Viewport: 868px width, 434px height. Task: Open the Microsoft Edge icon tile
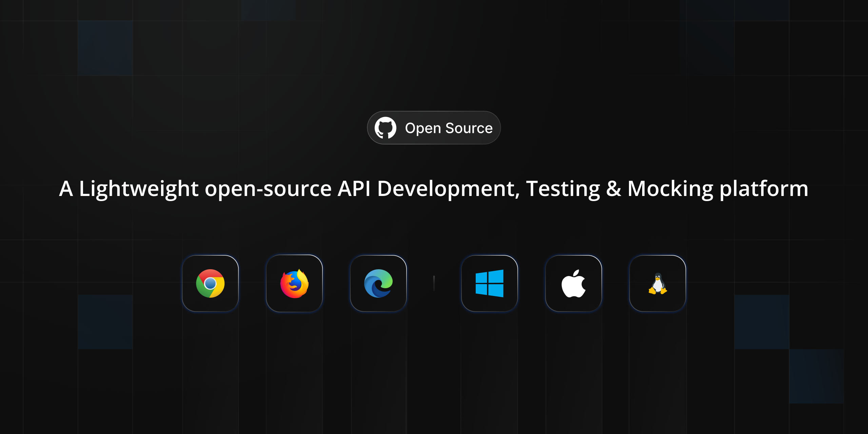point(378,283)
